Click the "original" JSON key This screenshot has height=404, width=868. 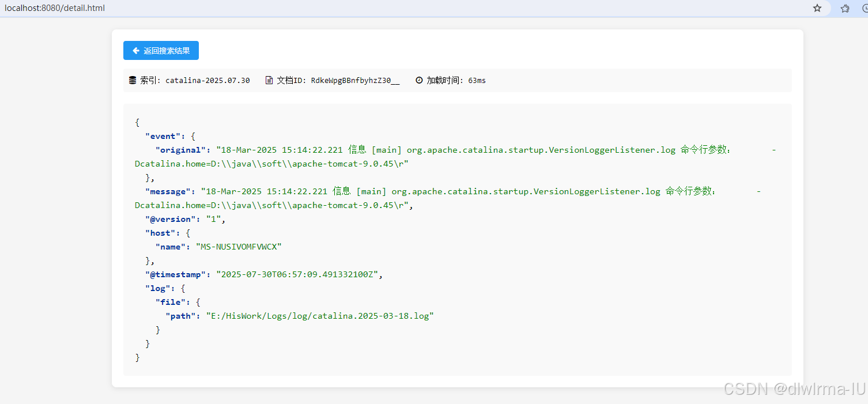180,150
